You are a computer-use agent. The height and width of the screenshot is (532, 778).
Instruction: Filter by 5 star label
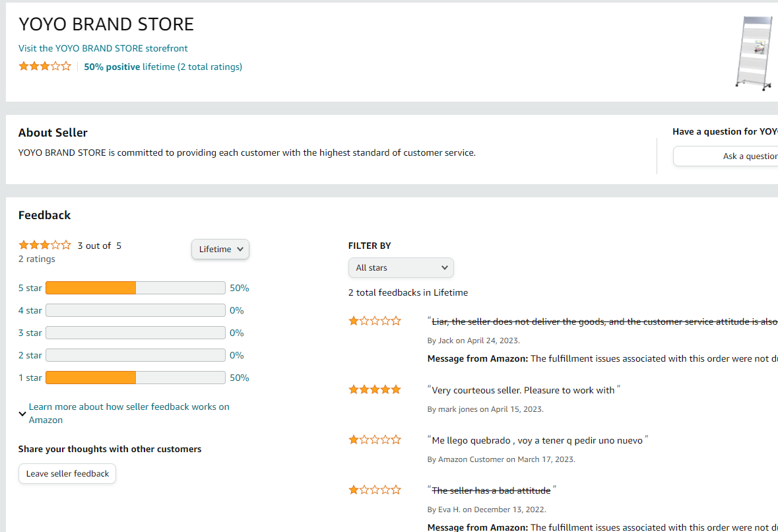(x=30, y=288)
